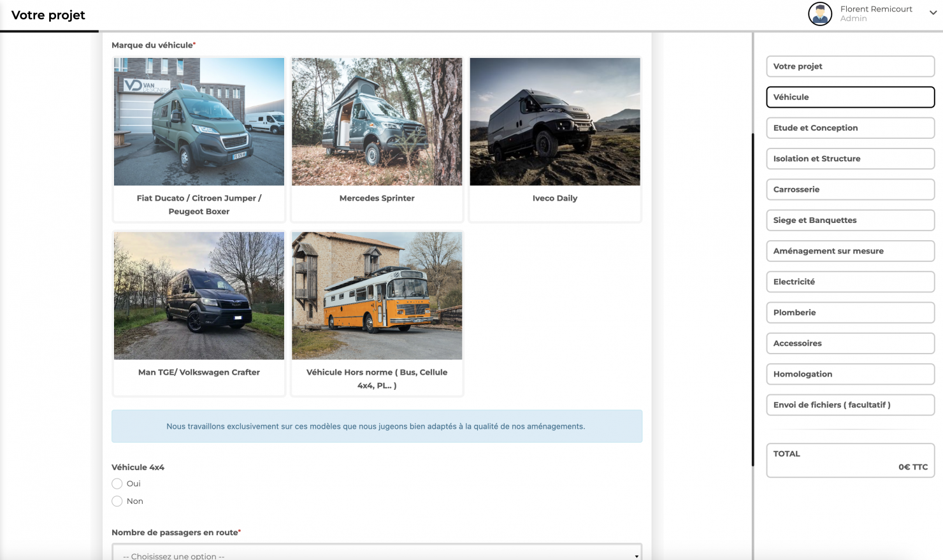The image size is (943, 560).
Task: Select the Fiat Ducato vehicle photo
Action: [x=199, y=122]
